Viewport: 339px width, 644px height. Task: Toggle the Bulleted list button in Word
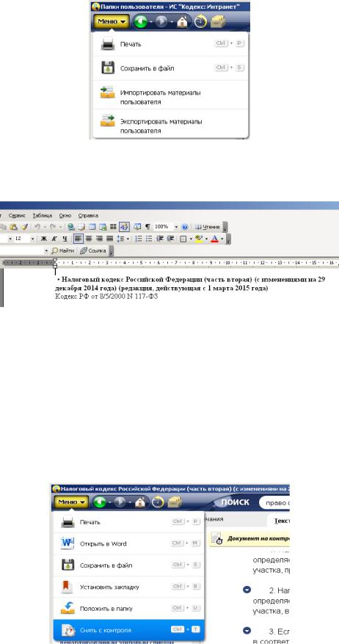[x=149, y=239]
